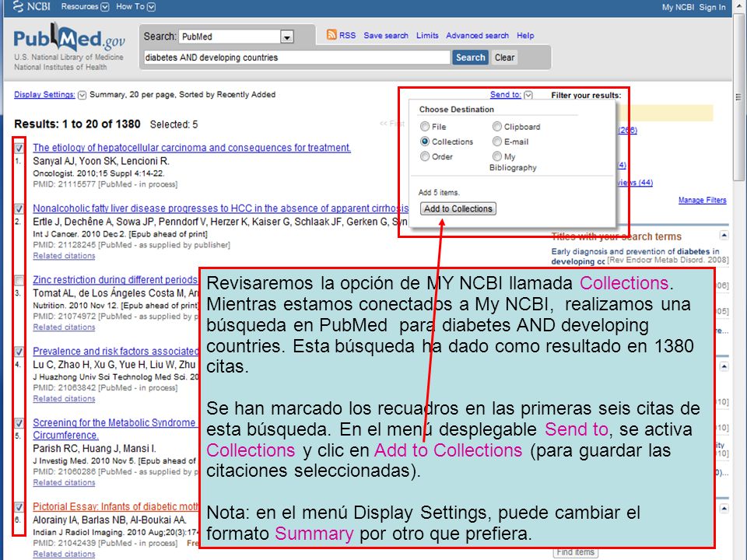Collapse the Titles with your search terms panel

point(724,235)
